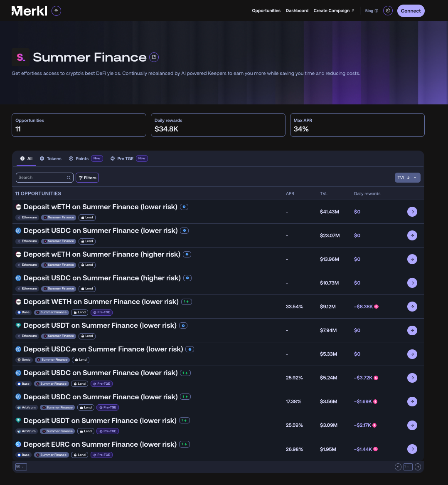Switch to the Points tab
Viewport: 448px width, 485px height.
[x=86, y=158]
